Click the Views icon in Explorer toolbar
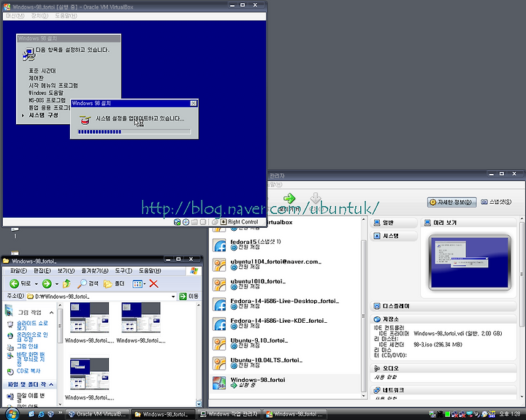This screenshot has height=420, width=526. 137,284
